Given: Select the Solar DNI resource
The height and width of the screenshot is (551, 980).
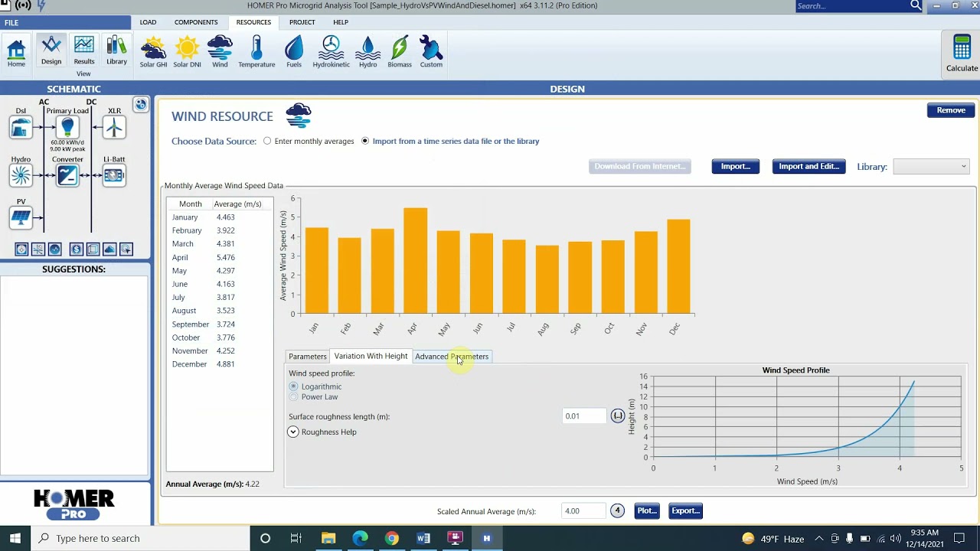Looking at the screenshot, I should 187,52.
